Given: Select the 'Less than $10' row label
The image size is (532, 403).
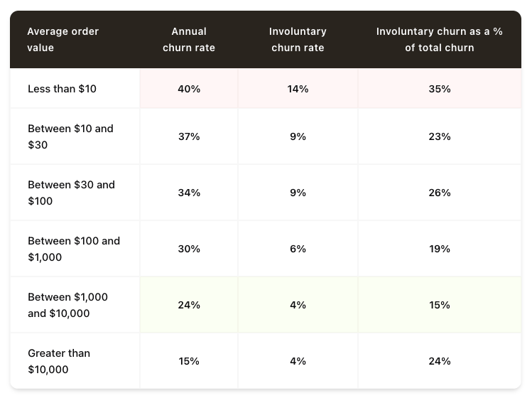Looking at the screenshot, I should 62,89.
